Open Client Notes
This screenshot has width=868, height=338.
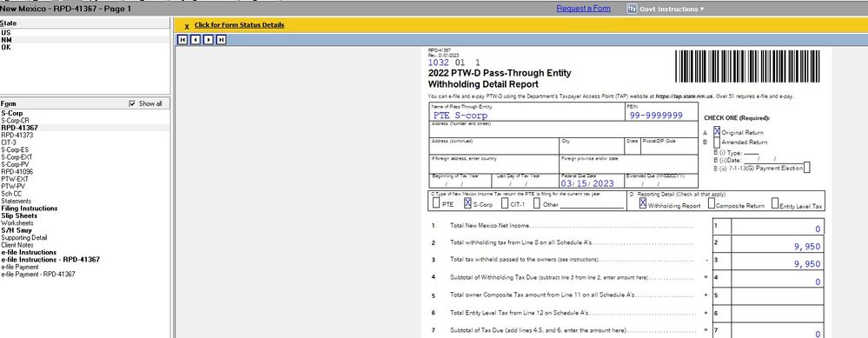[x=84, y=245]
